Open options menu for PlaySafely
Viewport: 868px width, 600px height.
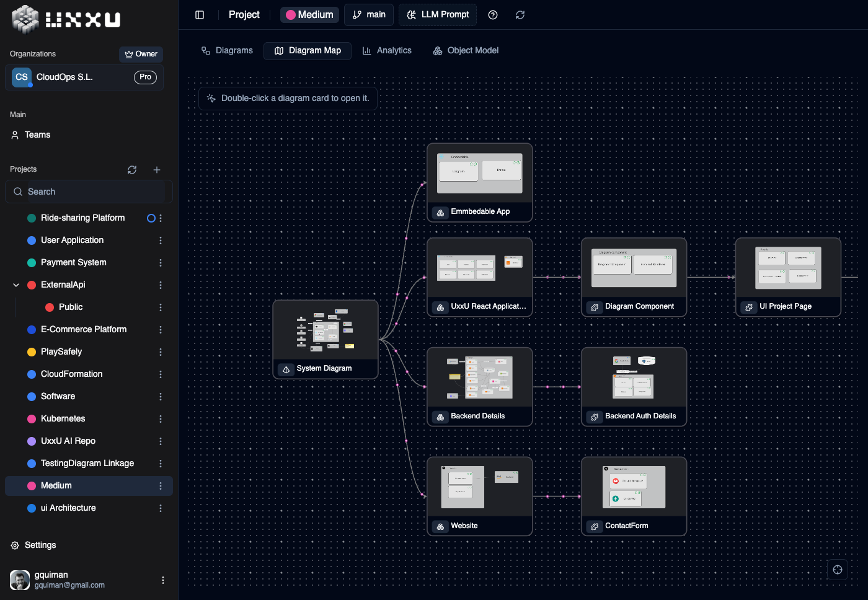(161, 352)
